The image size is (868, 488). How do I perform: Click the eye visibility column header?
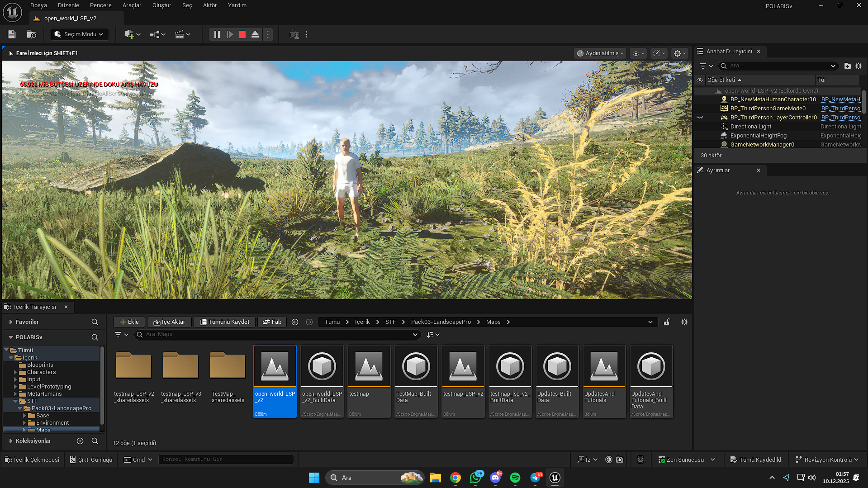point(700,80)
